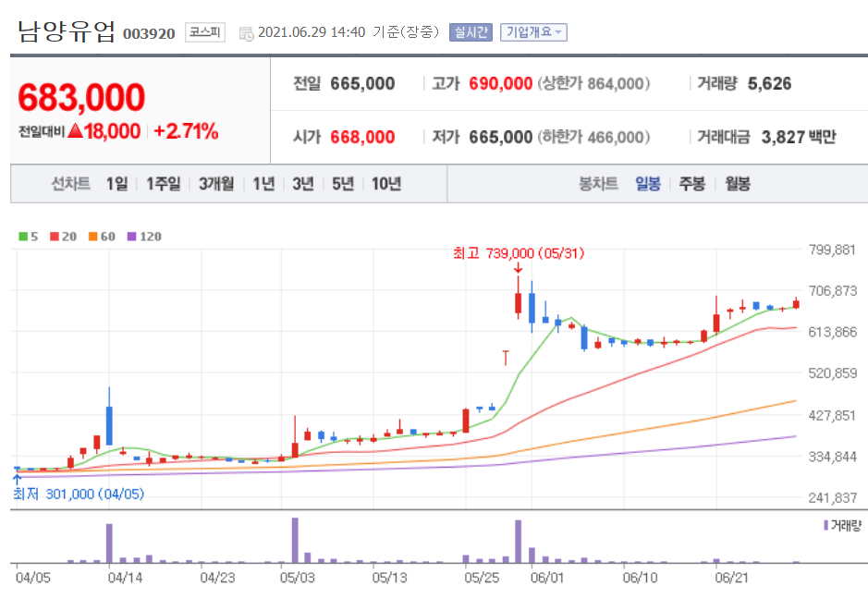The height and width of the screenshot is (598, 868).
Task: Switch to 일봉 daily candle chart
Action: tap(648, 183)
